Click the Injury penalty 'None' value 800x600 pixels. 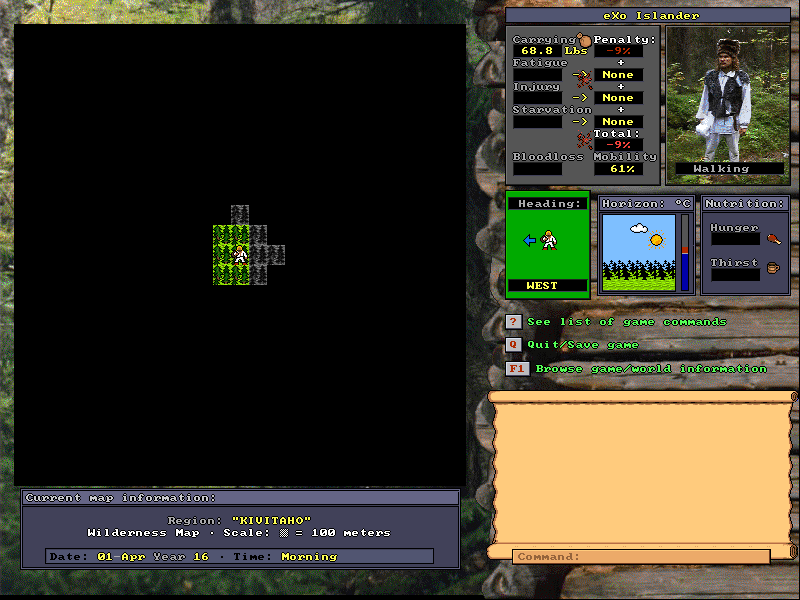pyautogui.click(x=618, y=98)
